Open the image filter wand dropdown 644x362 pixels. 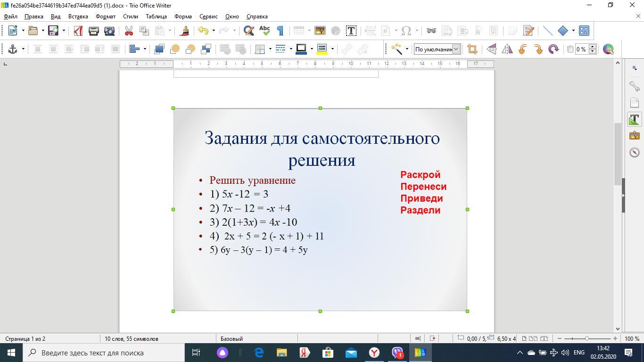pyautogui.click(x=407, y=49)
